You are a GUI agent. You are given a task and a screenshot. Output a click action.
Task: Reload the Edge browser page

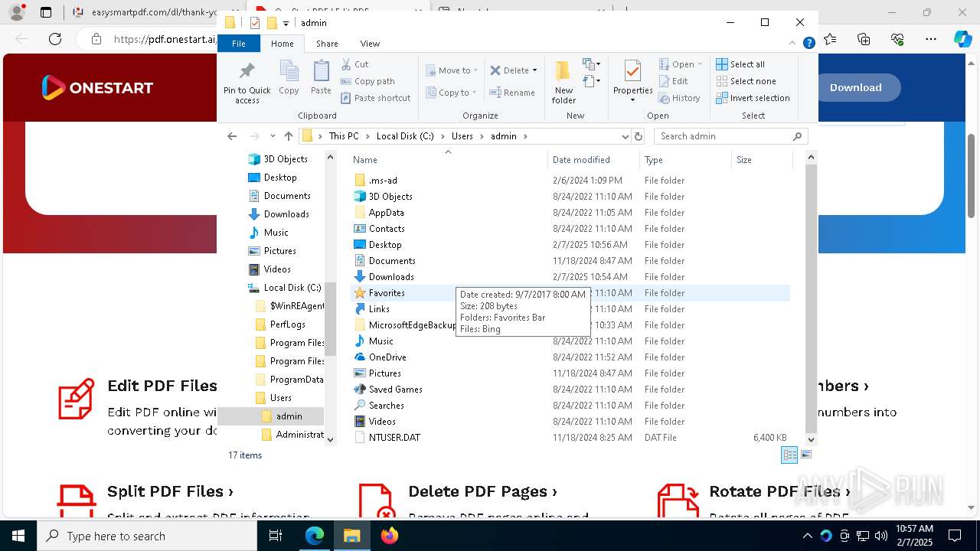(55, 39)
